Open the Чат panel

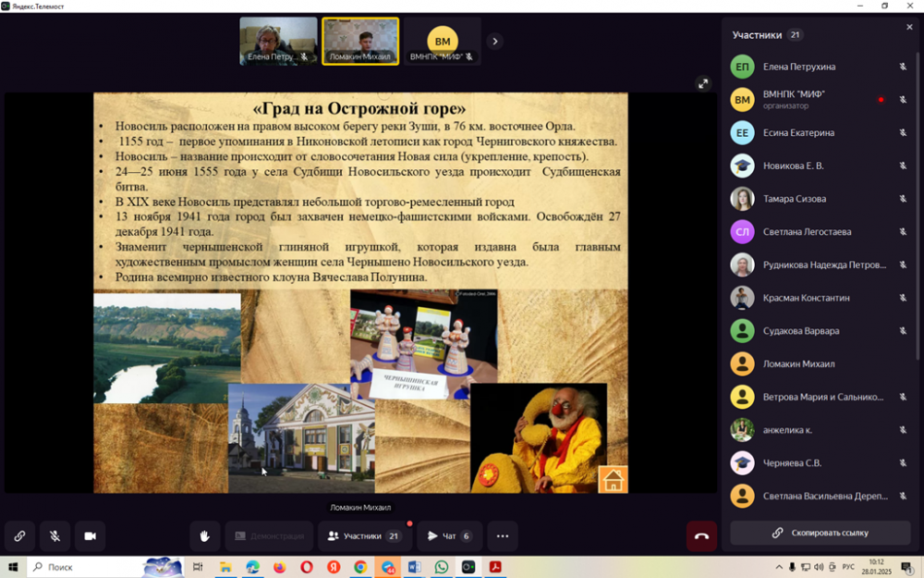click(x=449, y=535)
